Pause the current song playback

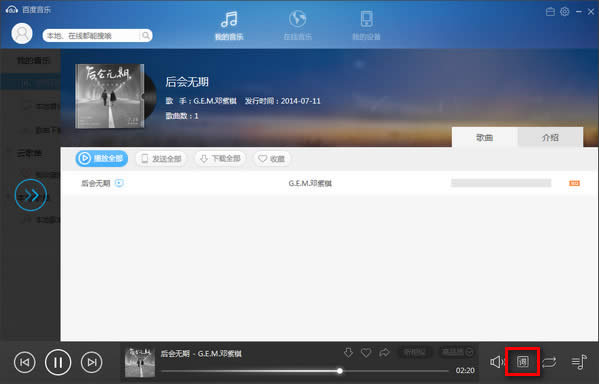coord(58,362)
